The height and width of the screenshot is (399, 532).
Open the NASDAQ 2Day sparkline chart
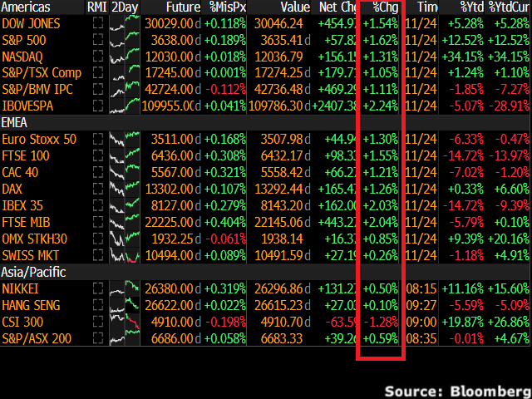pyautogui.click(x=125, y=57)
